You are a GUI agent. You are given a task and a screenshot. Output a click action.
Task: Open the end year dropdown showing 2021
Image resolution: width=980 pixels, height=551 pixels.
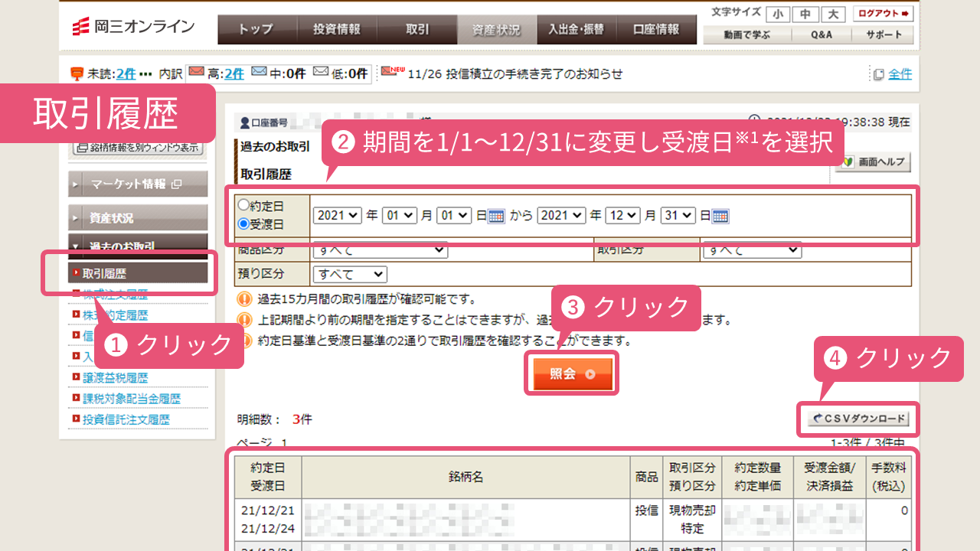click(x=562, y=216)
